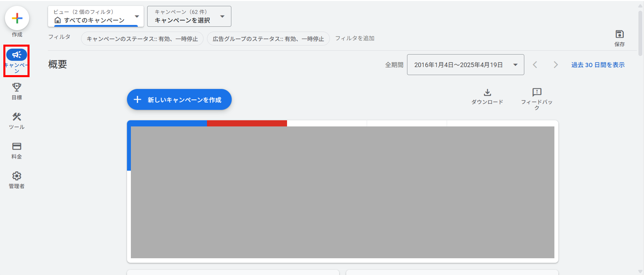Click the 全期間 label
The height and width of the screenshot is (275, 644).
[394, 65]
